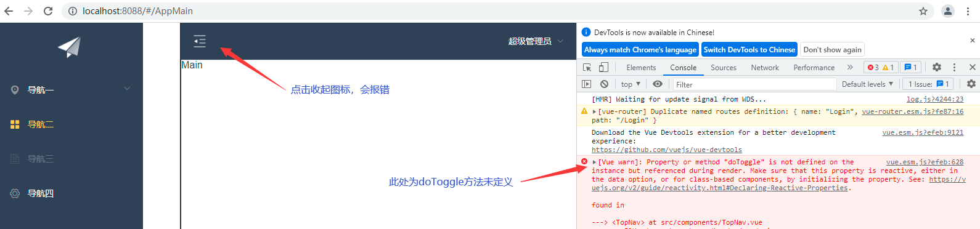Click the grid icon beside 导航二
The height and width of the screenshot is (229, 980).
coord(15,124)
